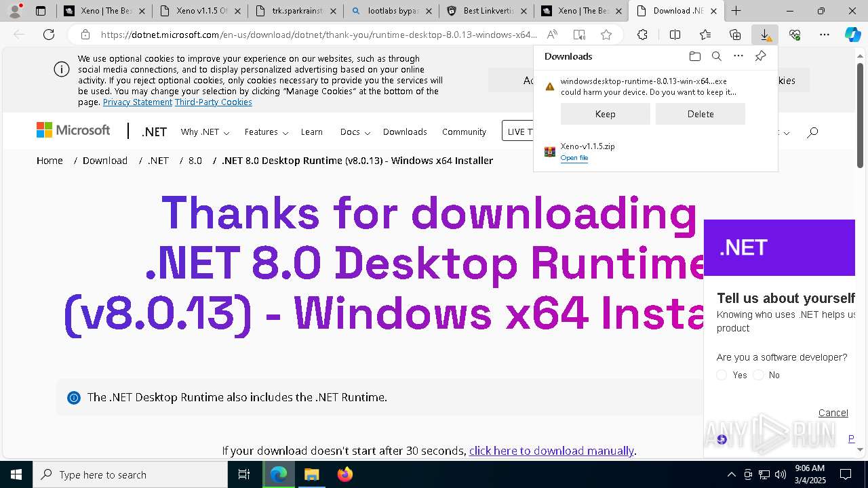Screen dimensions: 868x488
Task: Open Edge settings and more menu
Action: (825, 35)
